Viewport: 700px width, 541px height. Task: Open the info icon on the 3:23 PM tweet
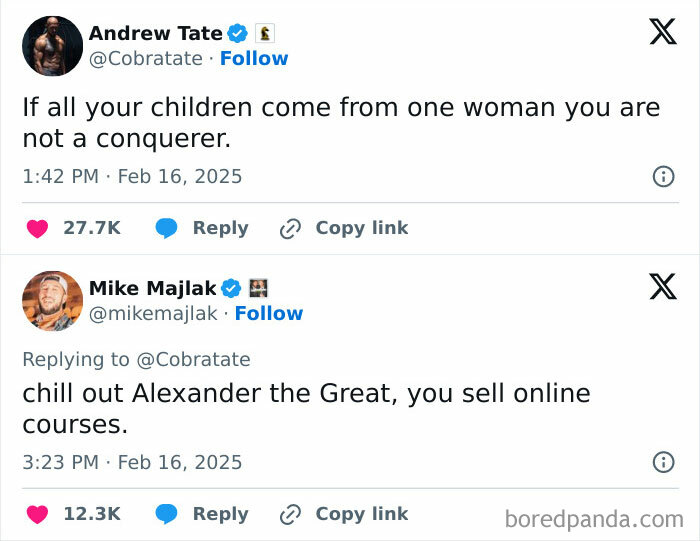[x=663, y=462]
